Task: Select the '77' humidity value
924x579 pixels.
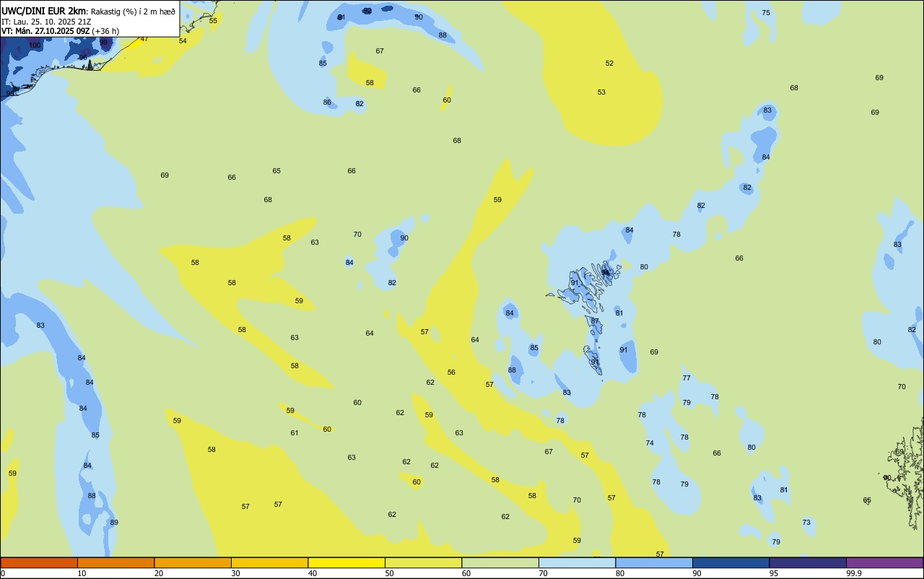Action: pyautogui.click(x=687, y=378)
